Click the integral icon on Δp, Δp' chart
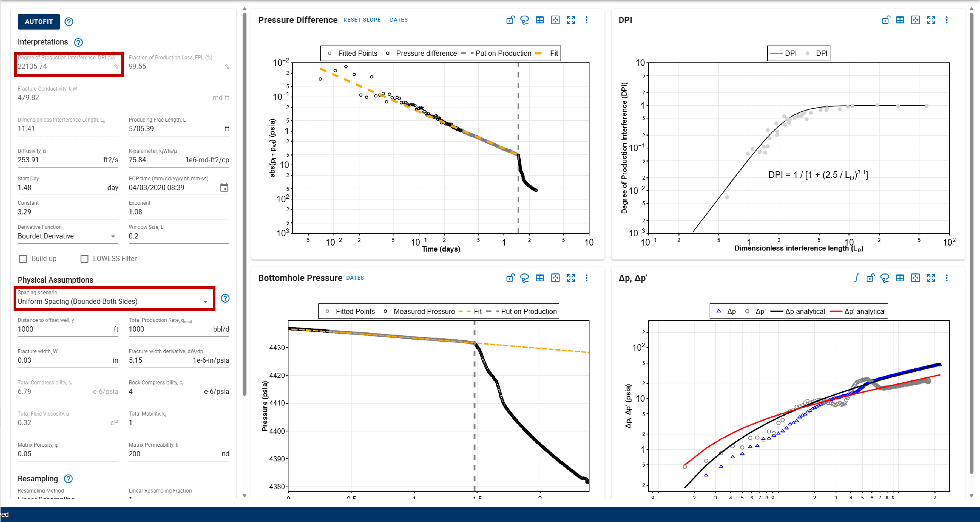Viewport: 980px width, 522px height. (856, 278)
